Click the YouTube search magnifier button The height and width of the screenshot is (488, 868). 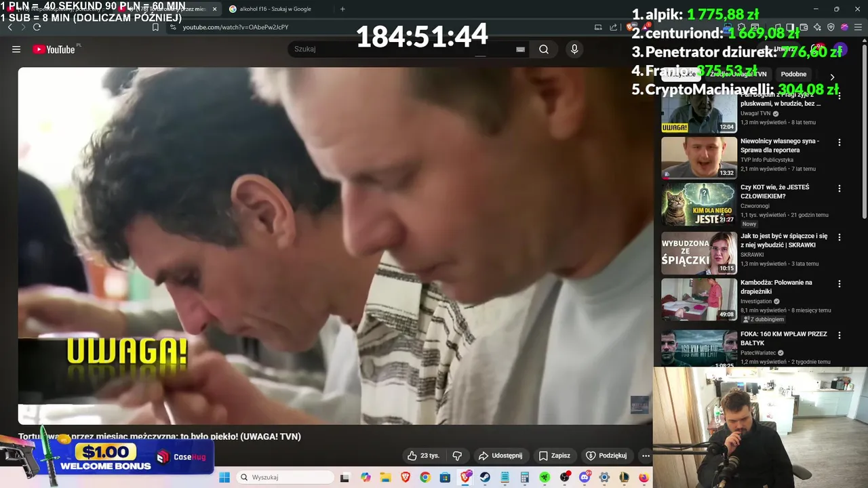click(x=544, y=49)
